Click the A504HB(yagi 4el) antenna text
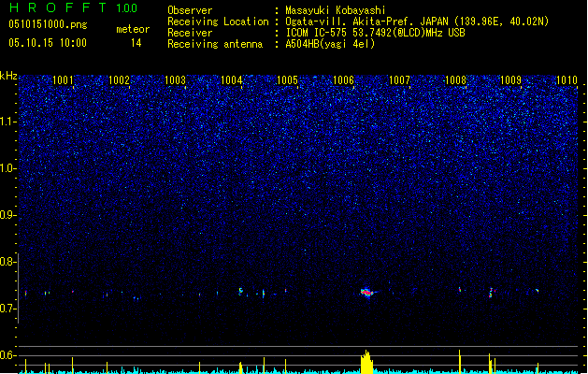The width and height of the screenshot is (588, 374). pos(330,44)
